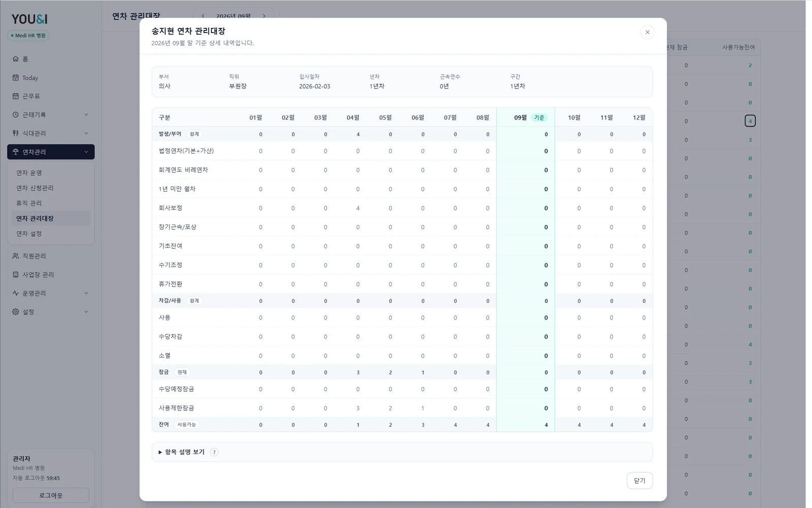Image resolution: width=812 pixels, height=508 pixels.
Task: Click the 직위 value 부원장
Action: (238, 86)
